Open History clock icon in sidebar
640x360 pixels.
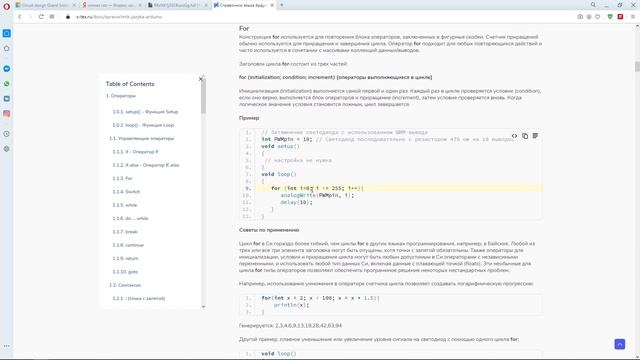coord(7,134)
